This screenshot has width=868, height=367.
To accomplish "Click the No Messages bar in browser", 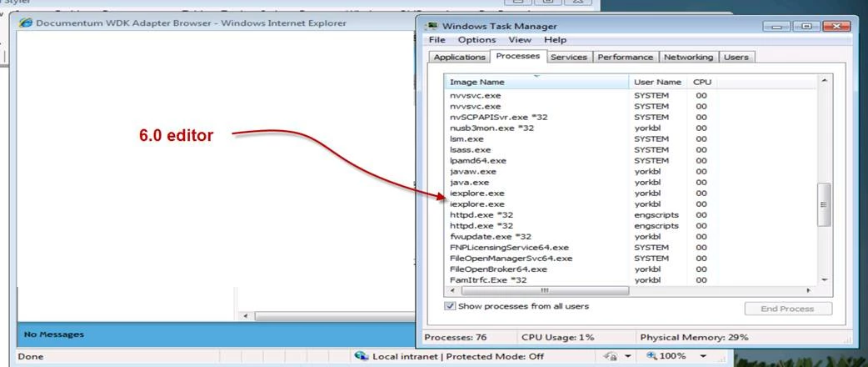I will coord(217,334).
